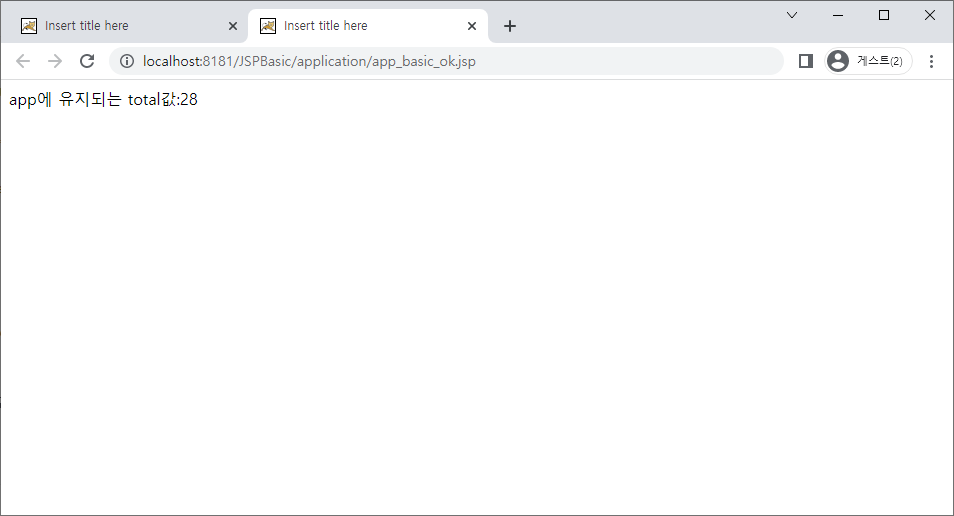
Task: Close the browser window
Action: tap(930, 15)
